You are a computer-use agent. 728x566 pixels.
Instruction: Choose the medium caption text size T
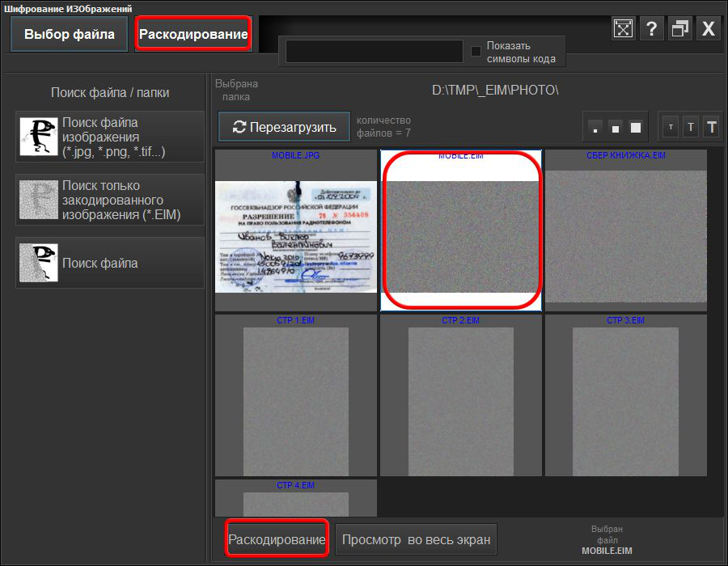click(691, 127)
